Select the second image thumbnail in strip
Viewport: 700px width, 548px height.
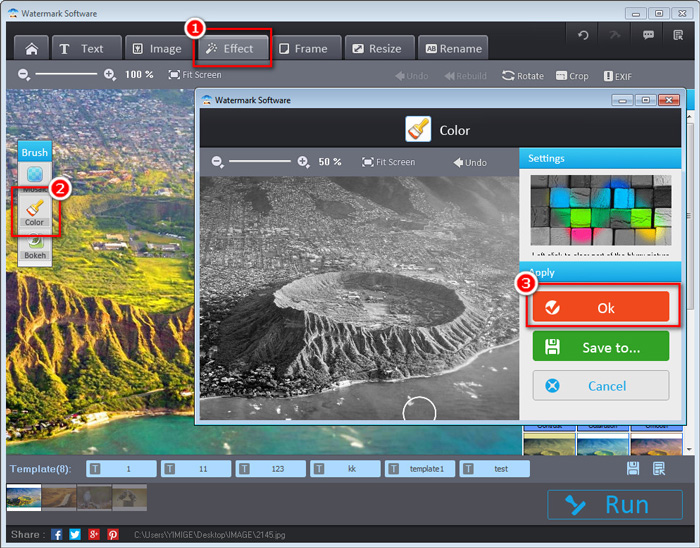point(59,497)
